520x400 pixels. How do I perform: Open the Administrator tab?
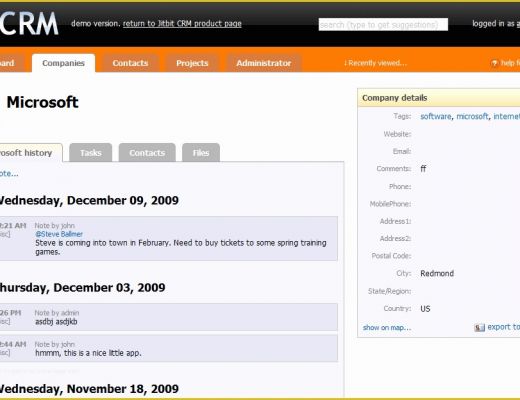point(264,63)
